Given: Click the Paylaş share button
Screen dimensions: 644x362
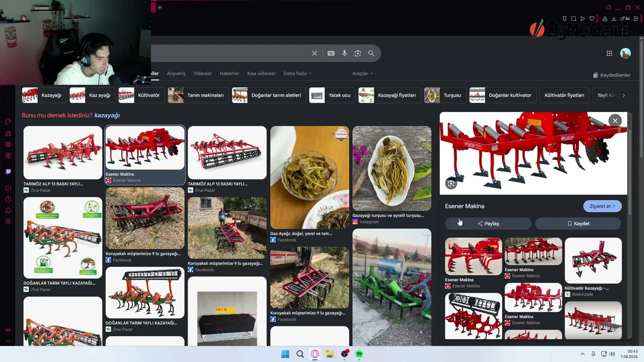Looking at the screenshot, I should click(x=488, y=224).
